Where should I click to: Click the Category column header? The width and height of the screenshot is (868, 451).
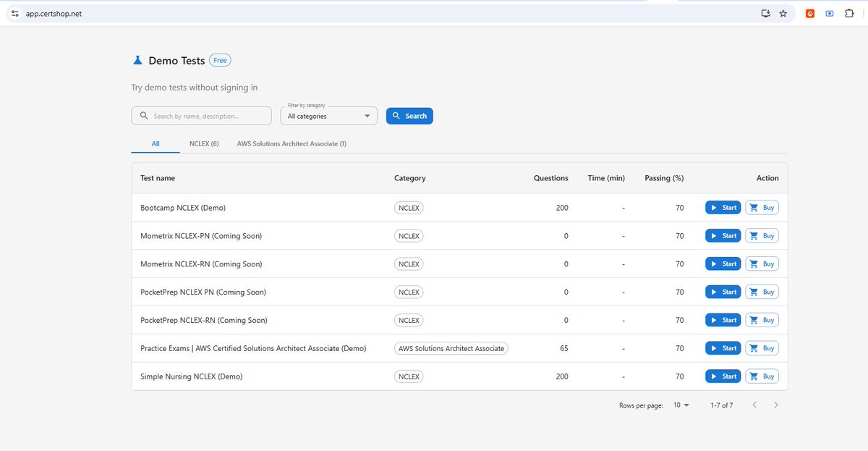click(x=410, y=178)
